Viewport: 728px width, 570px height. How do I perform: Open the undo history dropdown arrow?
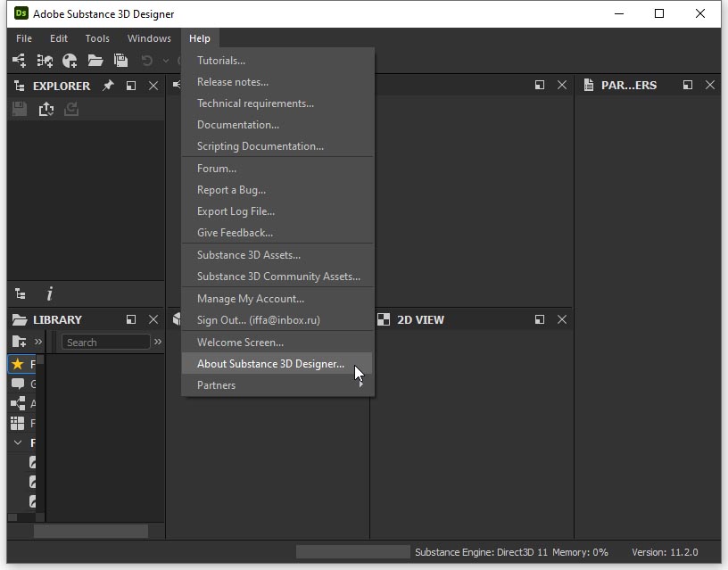(166, 61)
